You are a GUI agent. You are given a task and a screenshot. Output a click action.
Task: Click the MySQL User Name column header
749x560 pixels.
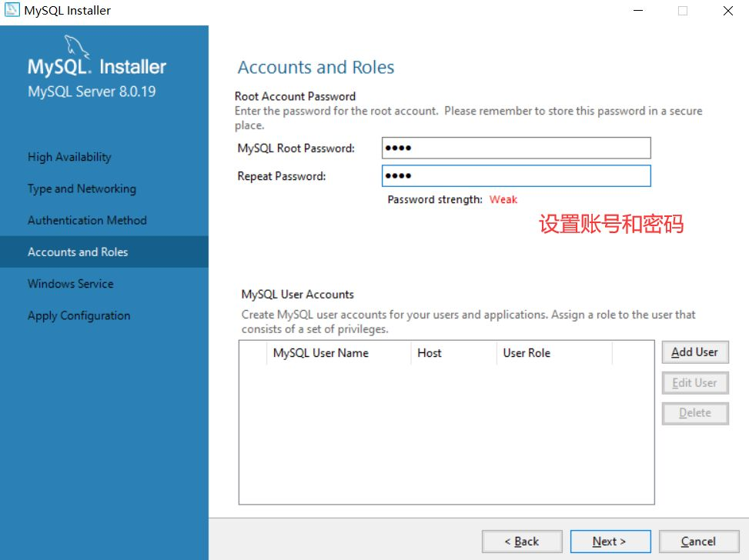pyautogui.click(x=339, y=353)
